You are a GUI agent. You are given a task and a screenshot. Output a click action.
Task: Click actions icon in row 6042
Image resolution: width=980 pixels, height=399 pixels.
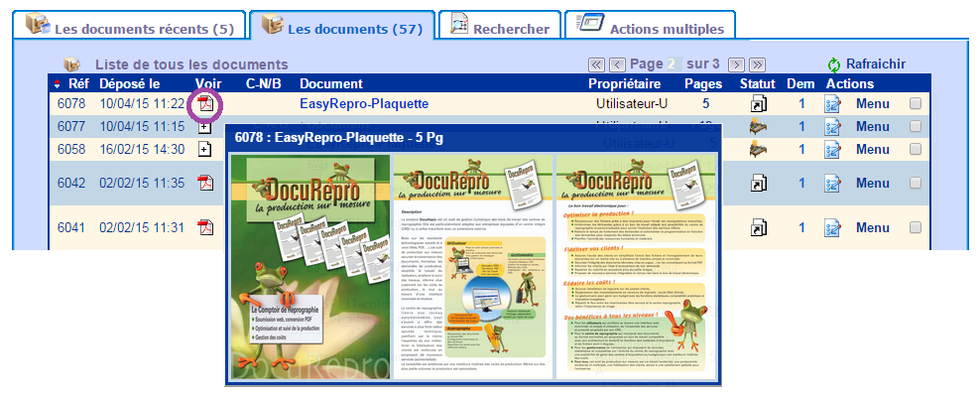[833, 183]
